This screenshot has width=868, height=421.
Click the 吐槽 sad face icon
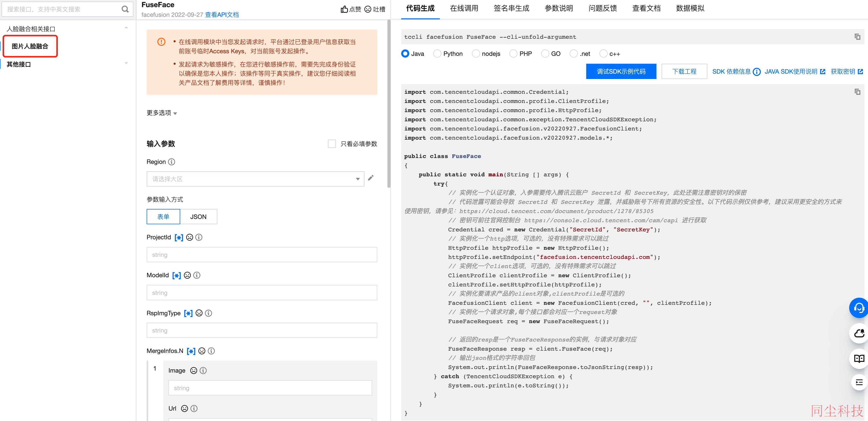(368, 9)
